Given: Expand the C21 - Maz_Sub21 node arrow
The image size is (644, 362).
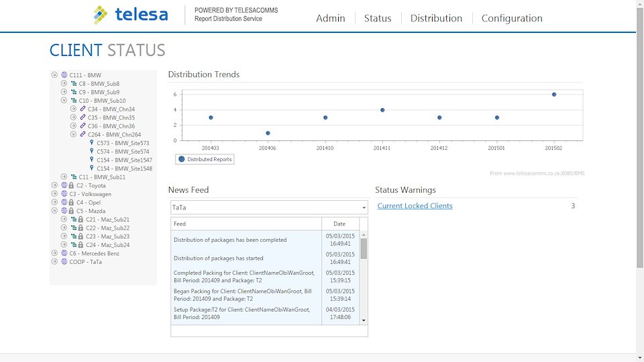Looking at the screenshot, I should (x=64, y=219).
